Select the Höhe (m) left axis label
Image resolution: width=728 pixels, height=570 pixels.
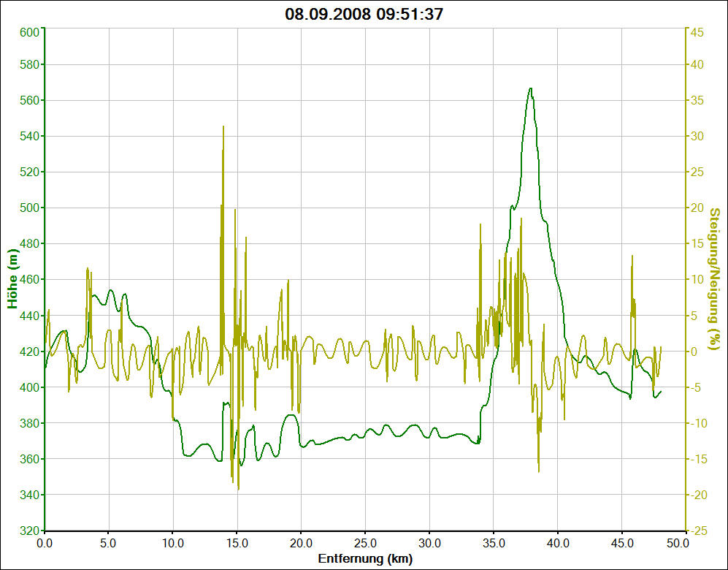click(x=12, y=279)
